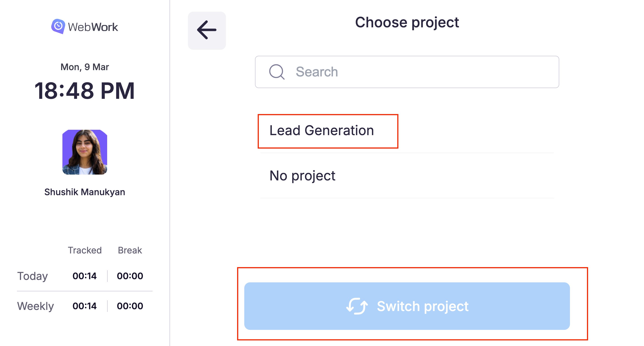Click the Tracked column header
The width and height of the screenshot is (644, 346).
[x=85, y=250]
